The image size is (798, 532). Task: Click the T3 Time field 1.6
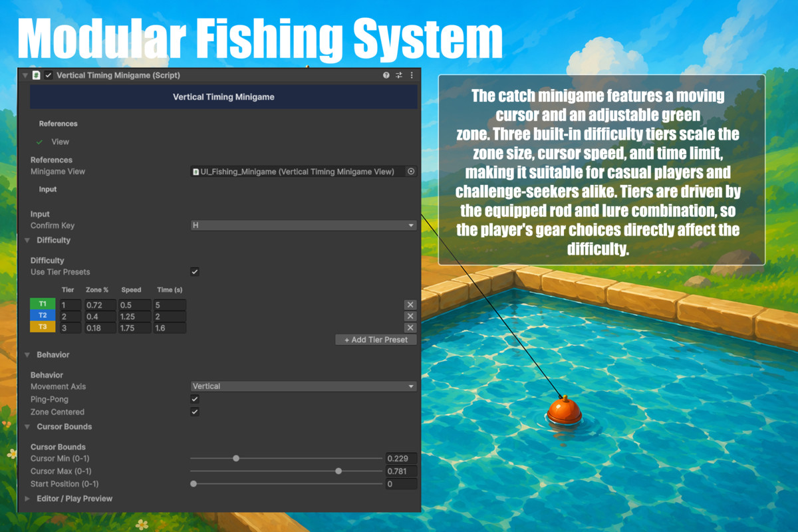coord(170,327)
